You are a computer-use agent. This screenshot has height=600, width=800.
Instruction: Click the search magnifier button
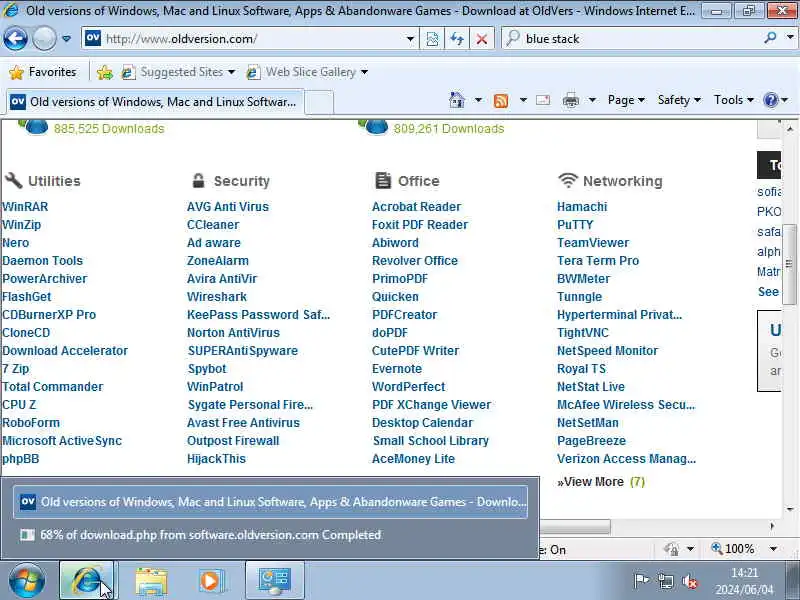pos(770,38)
